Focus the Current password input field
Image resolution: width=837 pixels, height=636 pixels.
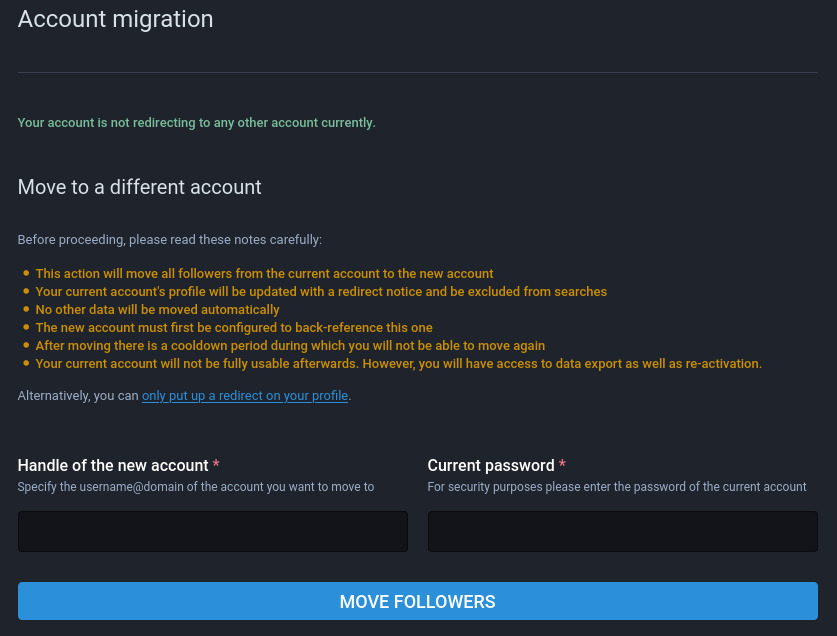coord(622,531)
